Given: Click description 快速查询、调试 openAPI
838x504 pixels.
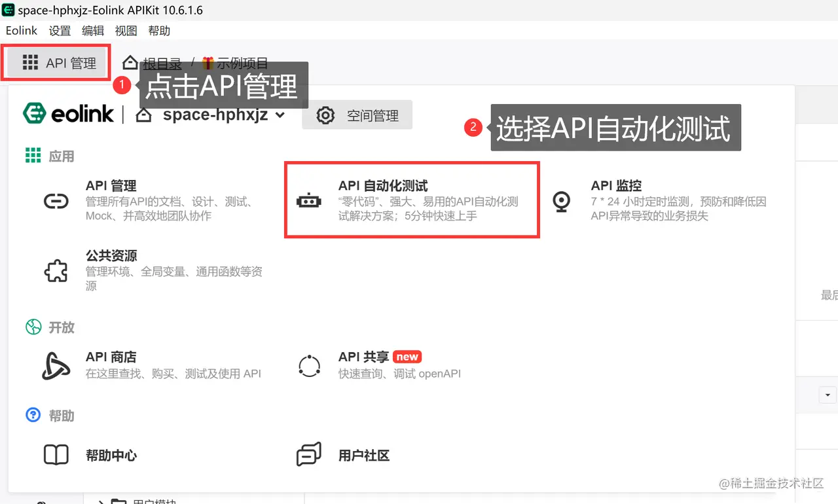Looking at the screenshot, I should 399,374.
